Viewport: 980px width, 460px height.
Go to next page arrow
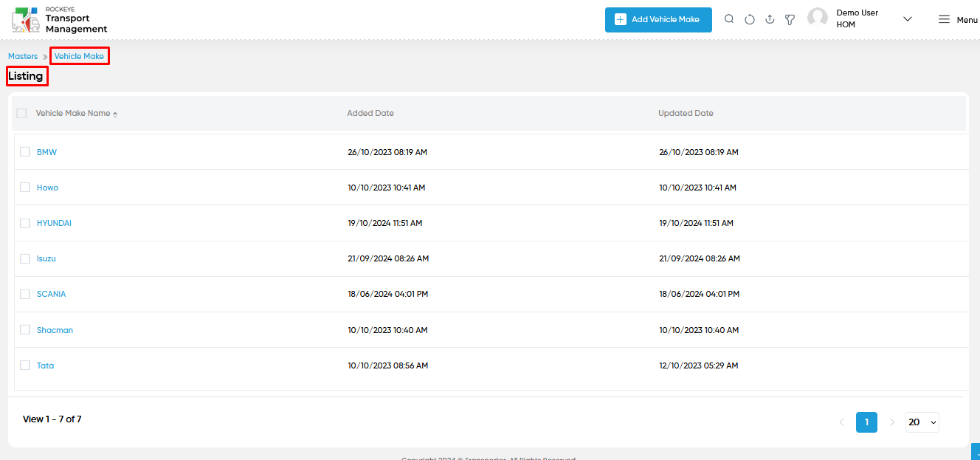892,422
